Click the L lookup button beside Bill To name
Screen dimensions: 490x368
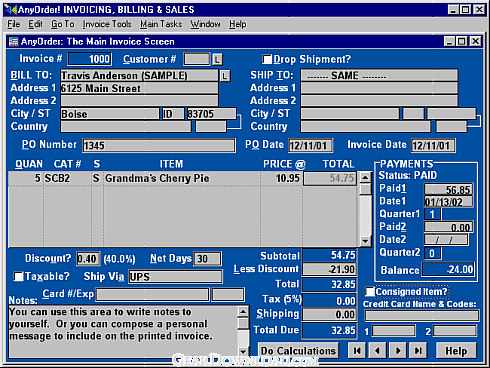click(225, 76)
